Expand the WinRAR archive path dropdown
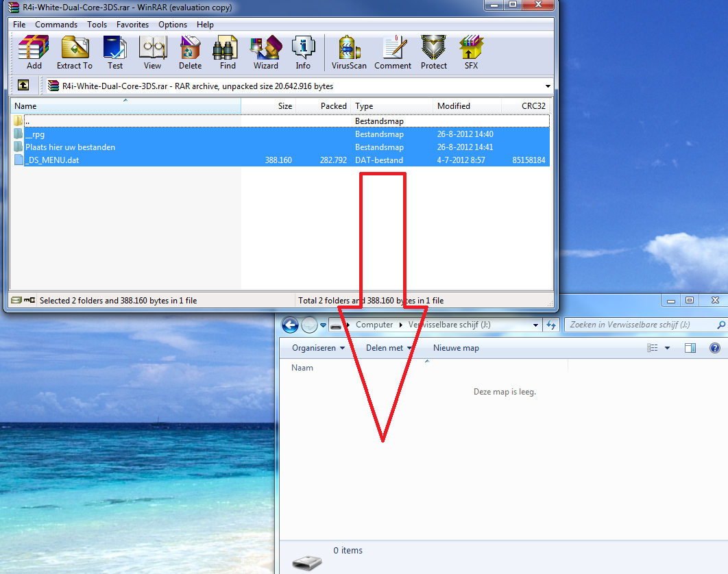Image resolution: width=728 pixels, height=574 pixels. pyautogui.click(x=548, y=86)
